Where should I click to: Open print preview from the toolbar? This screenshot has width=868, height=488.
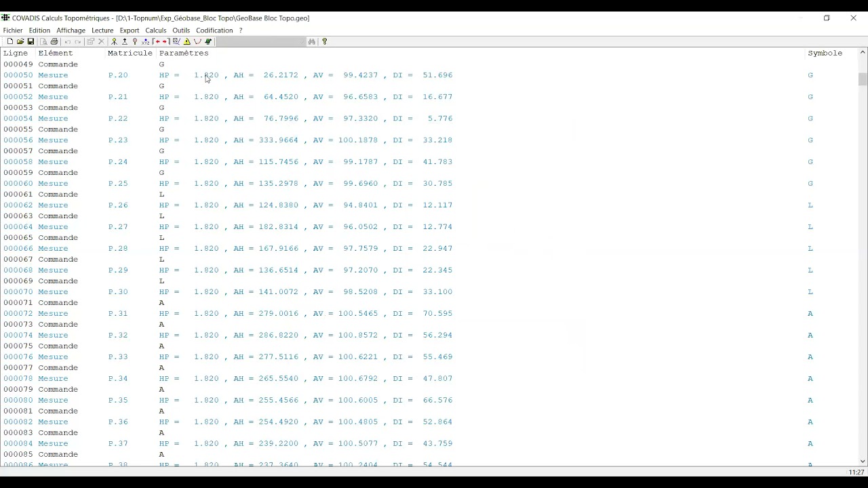pyautogui.click(x=43, y=41)
